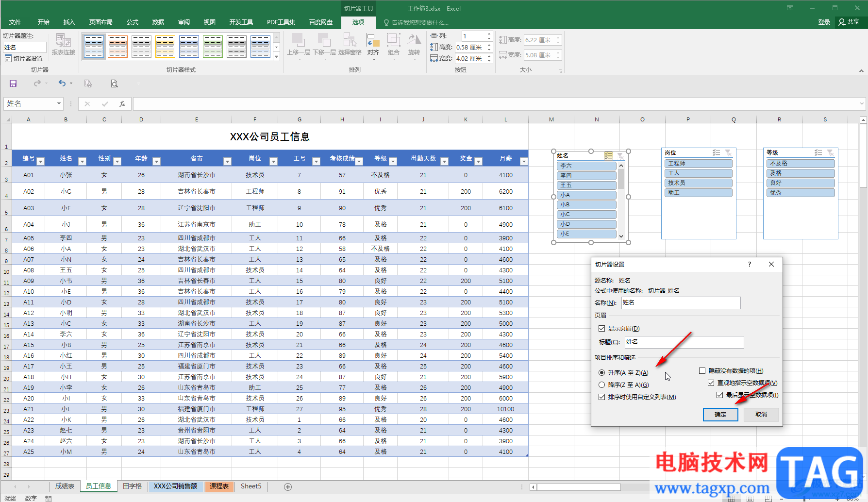Open the 省市 column filter dropdown
This screenshot has height=502, width=868.
click(227, 161)
